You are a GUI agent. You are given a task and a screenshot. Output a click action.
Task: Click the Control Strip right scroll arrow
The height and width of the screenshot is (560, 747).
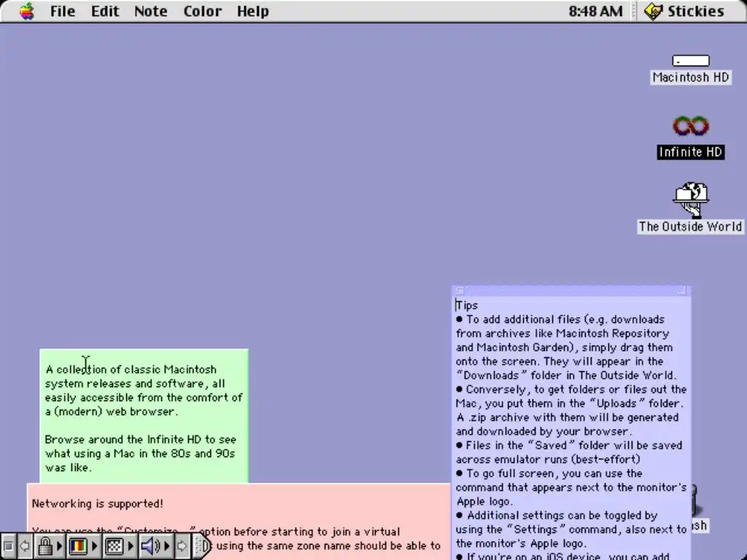(x=182, y=545)
